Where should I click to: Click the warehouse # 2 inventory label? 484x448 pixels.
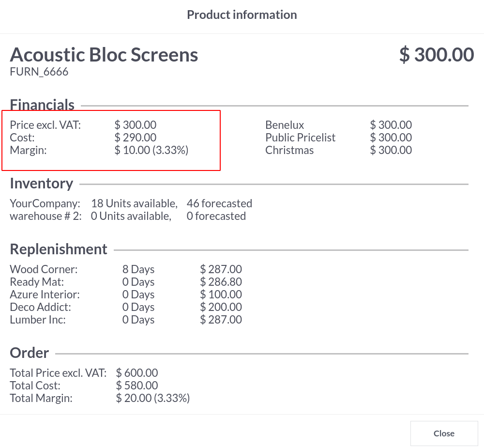[45, 216]
